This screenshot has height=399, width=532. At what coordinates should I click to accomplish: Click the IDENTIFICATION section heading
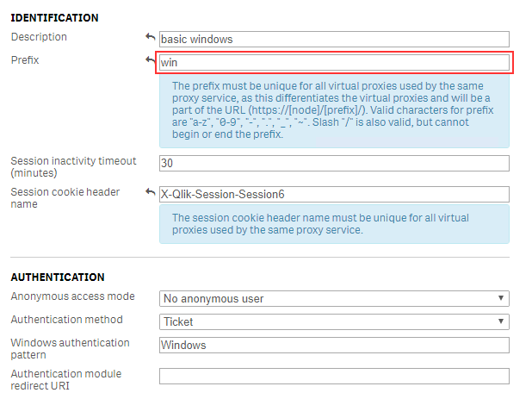[x=54, y=17]
